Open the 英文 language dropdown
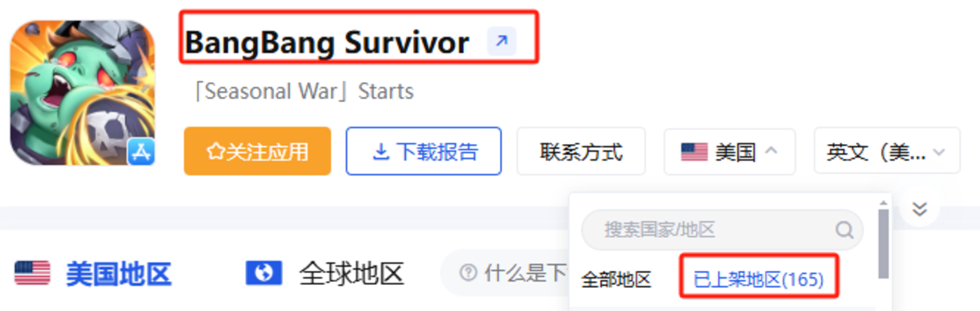Viewport: 980px width, 311px height. (887, 151)
